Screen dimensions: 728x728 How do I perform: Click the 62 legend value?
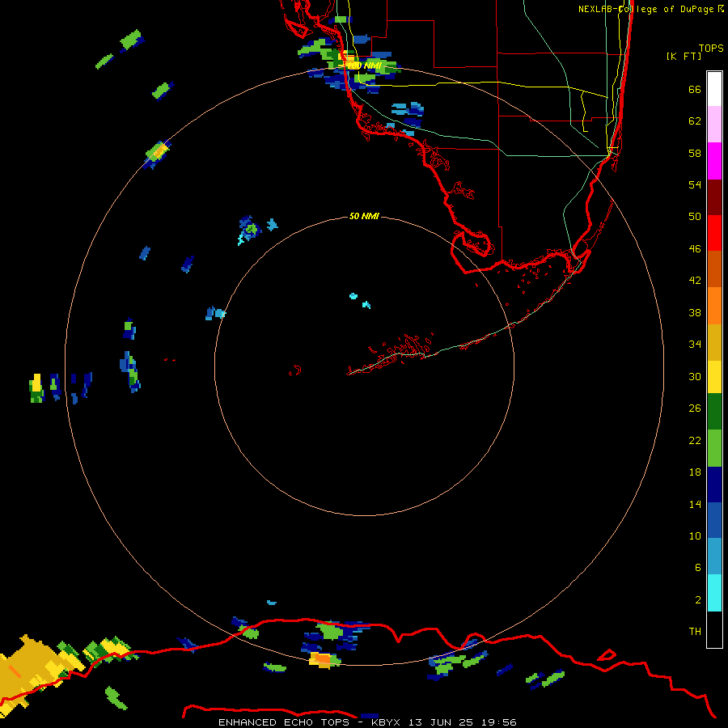tap(695, 121)
